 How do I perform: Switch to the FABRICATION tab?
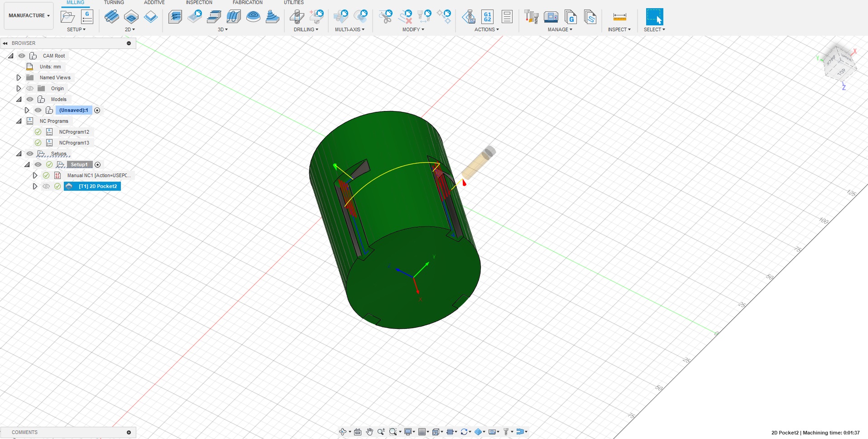(247, 3)
